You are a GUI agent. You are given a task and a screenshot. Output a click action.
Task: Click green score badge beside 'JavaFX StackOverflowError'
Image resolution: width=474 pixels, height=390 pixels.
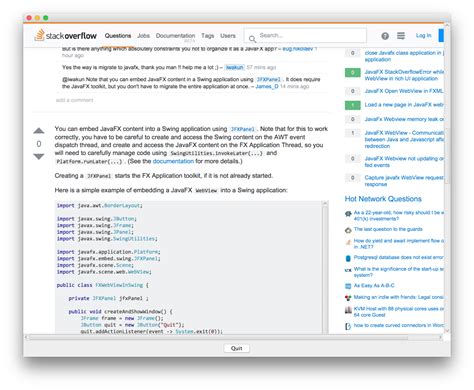tap(352, 72)
